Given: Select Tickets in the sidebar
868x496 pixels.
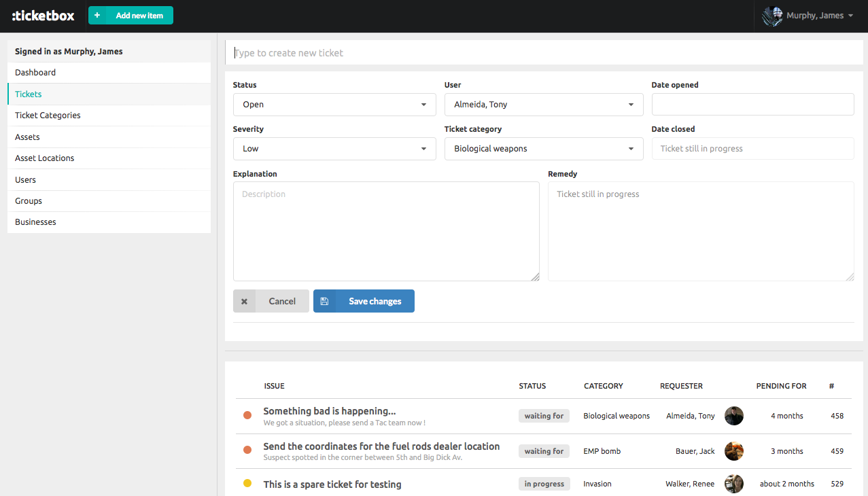Looking at the screenshot, I should coord(109,94).
